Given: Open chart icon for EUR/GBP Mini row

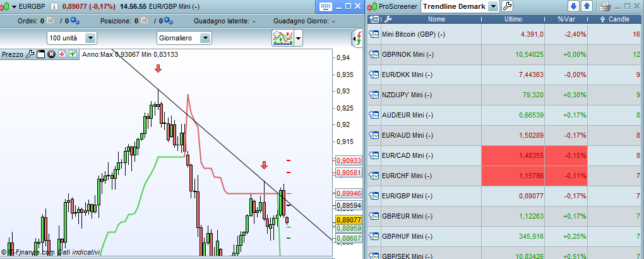Looking at the screenshot, I should (x=374, y=196).
